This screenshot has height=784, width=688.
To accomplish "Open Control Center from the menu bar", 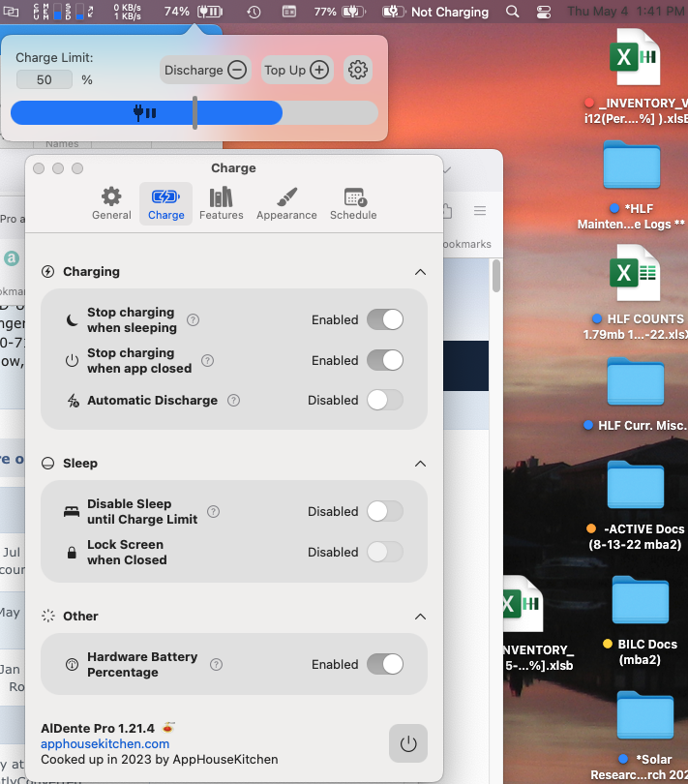I will click(544, 12).
